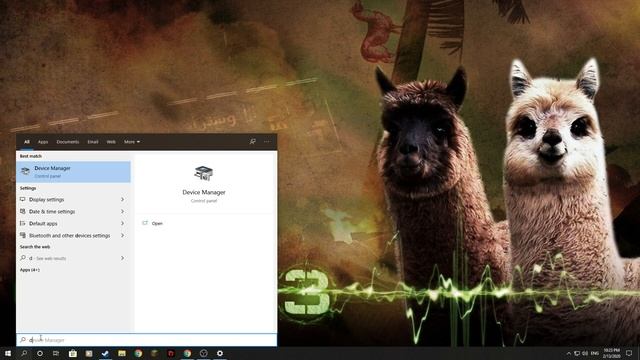Open Default apps result
The height and width of the screenshot is (360, 640).
pos(73,223)
